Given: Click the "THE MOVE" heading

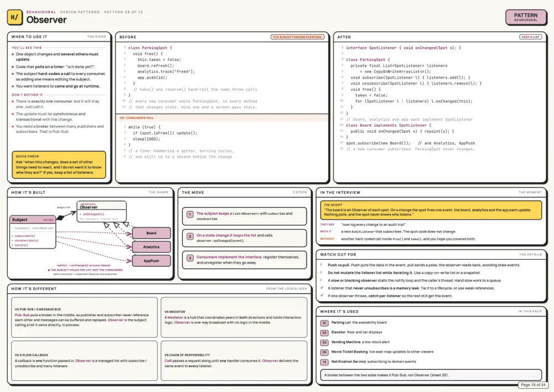Looking at the screenshot, I should tap(193, 193).
